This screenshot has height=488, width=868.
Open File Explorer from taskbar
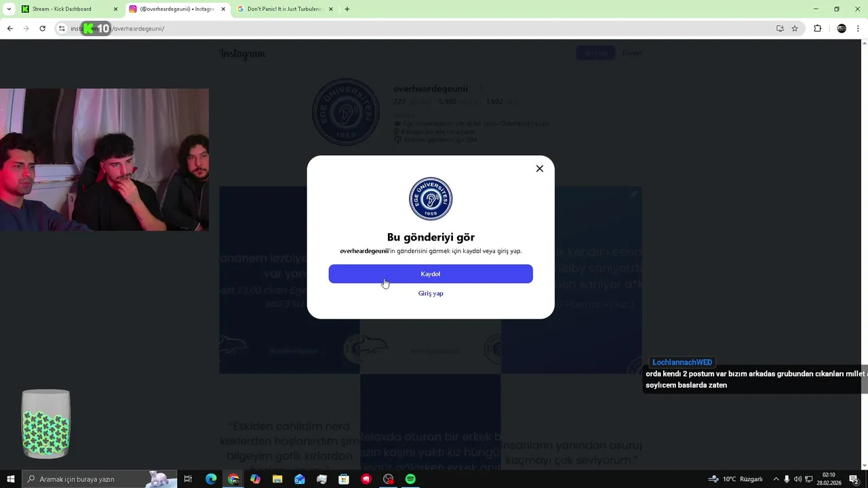tap(277, 479)
